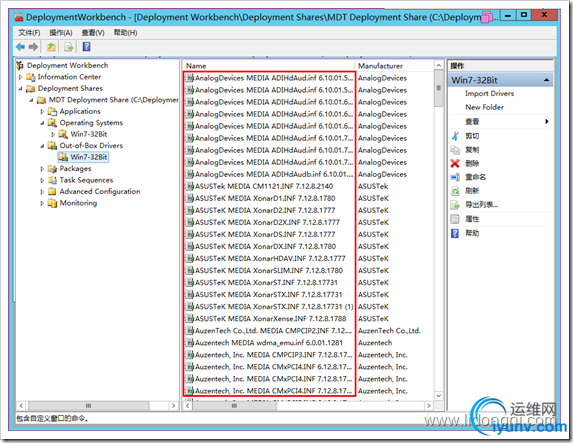The image size is (573, 443).
Task: Click Import Drivers in Actions pane
Action: 489,94
